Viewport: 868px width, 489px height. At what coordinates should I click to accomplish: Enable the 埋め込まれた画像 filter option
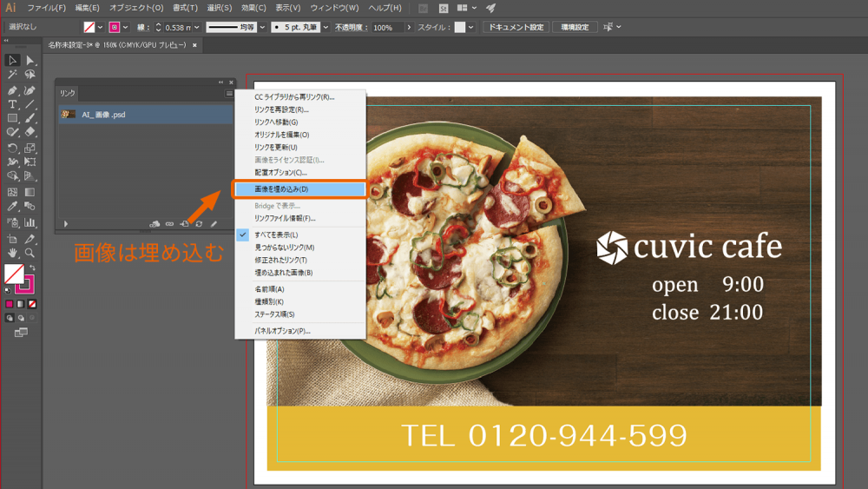[283, 273]
